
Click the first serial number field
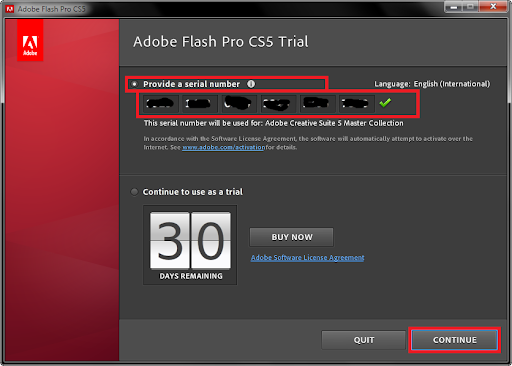pos(161,104)
